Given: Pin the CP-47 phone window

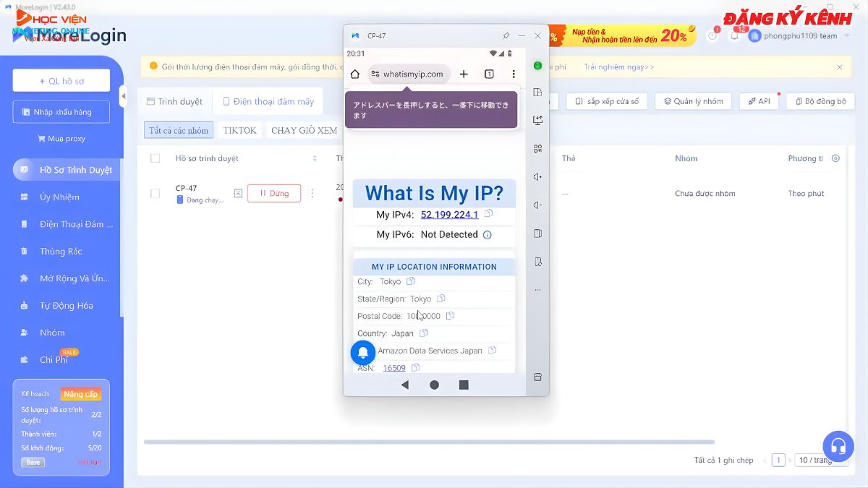Looking at the screenshot, I should pyautogui.click(x=506, y=35).
